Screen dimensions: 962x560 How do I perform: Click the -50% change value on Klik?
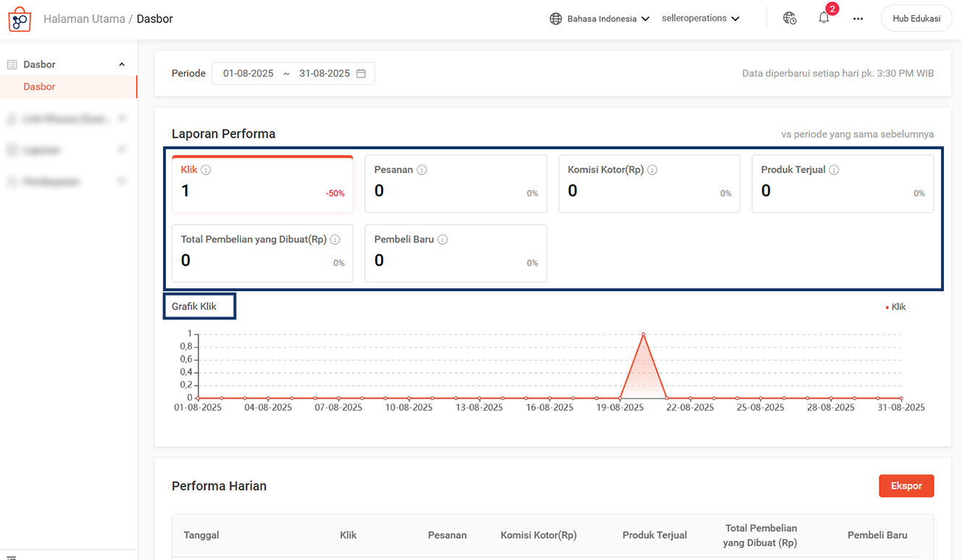(x=335, y=193)
